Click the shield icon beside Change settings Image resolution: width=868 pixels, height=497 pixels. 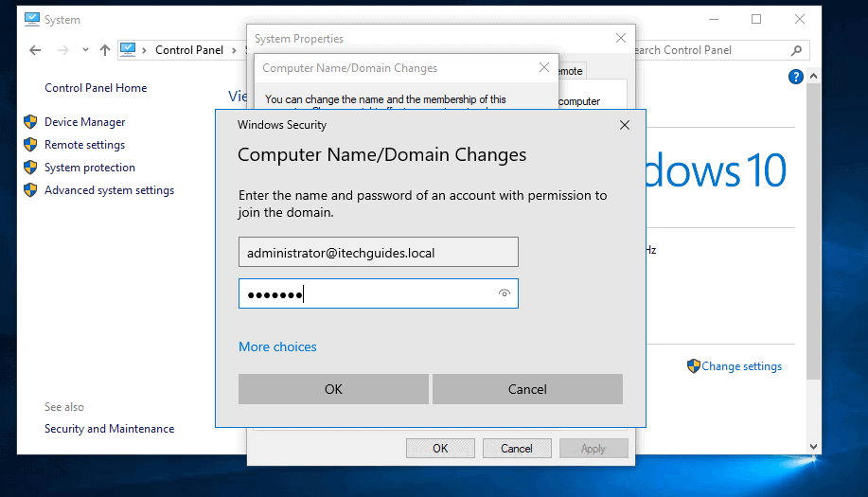694,365
